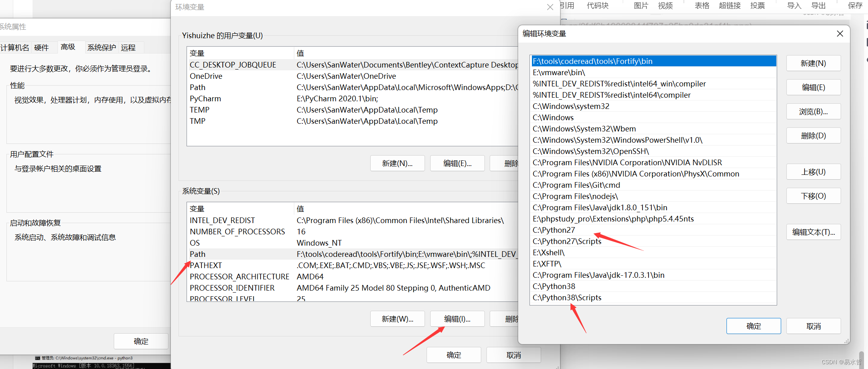Select the E:\Xshell\ entry

[653, 252]
